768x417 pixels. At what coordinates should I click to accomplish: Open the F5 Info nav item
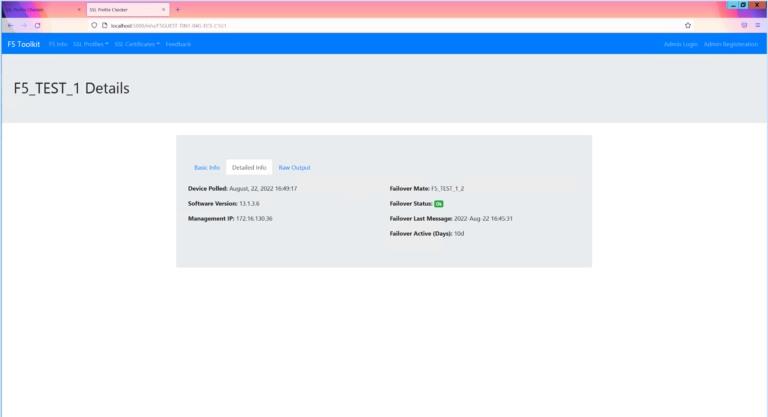tap(58, 44)
